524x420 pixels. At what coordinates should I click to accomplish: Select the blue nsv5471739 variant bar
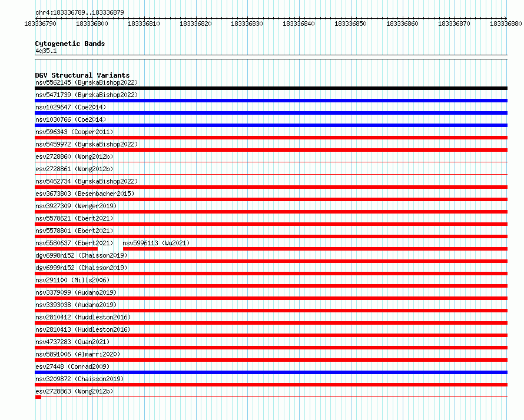(271, 101)
